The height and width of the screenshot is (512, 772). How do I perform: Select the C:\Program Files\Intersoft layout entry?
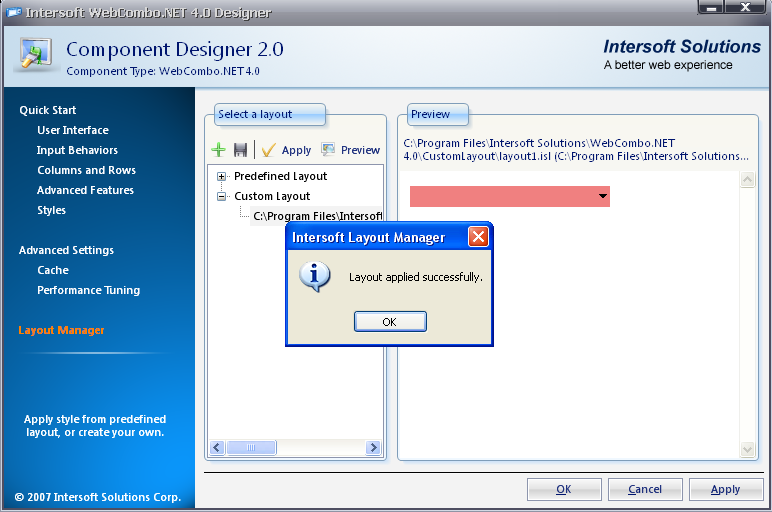click(x=317, y=216)
